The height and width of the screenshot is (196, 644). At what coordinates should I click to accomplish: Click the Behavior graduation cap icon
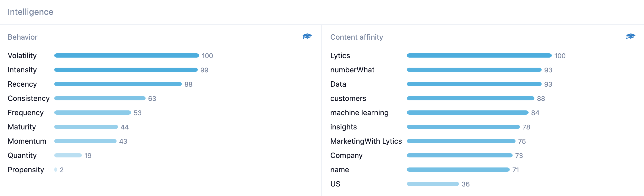coord(307,36)
